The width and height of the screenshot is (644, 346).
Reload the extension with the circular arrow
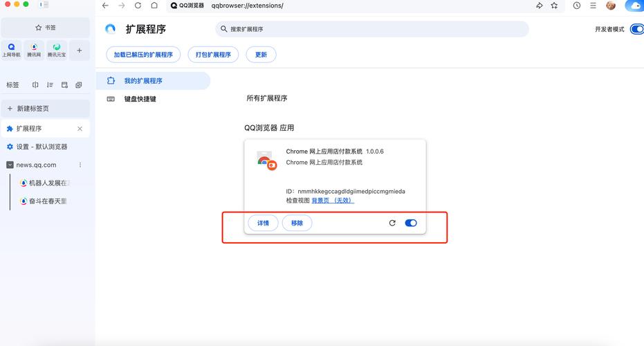tap(392, 223)
